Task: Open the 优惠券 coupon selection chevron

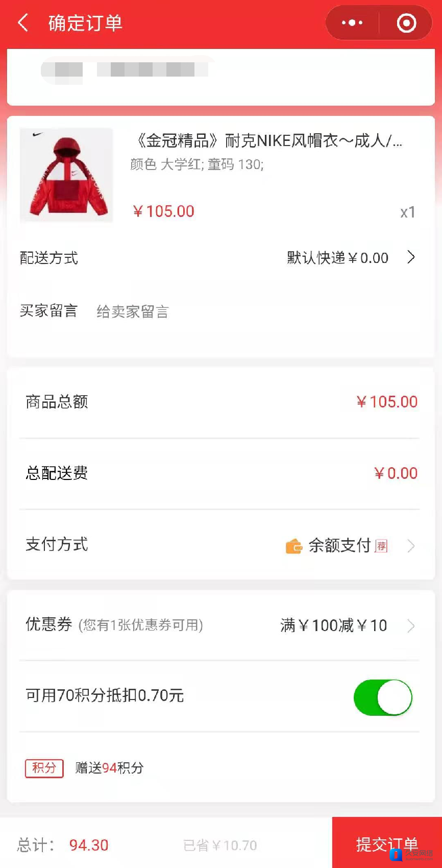Action: [x=411, y=626]
